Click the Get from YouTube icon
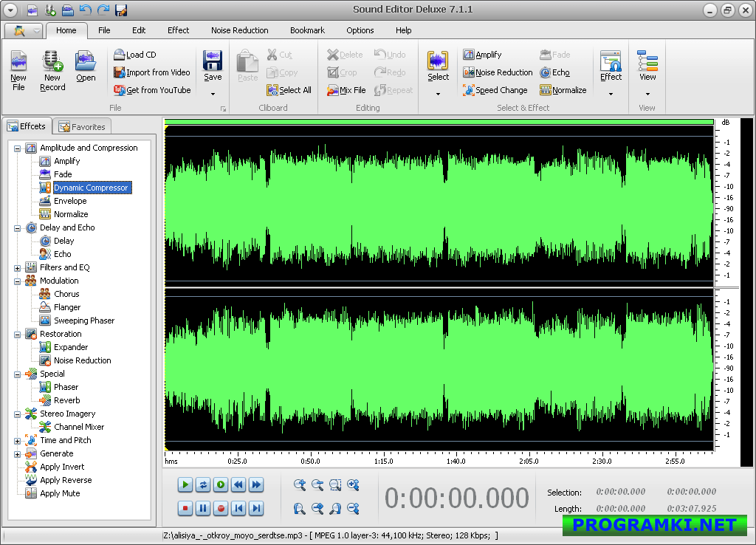This screenshot has height=545, width=756. pos(120,90)
